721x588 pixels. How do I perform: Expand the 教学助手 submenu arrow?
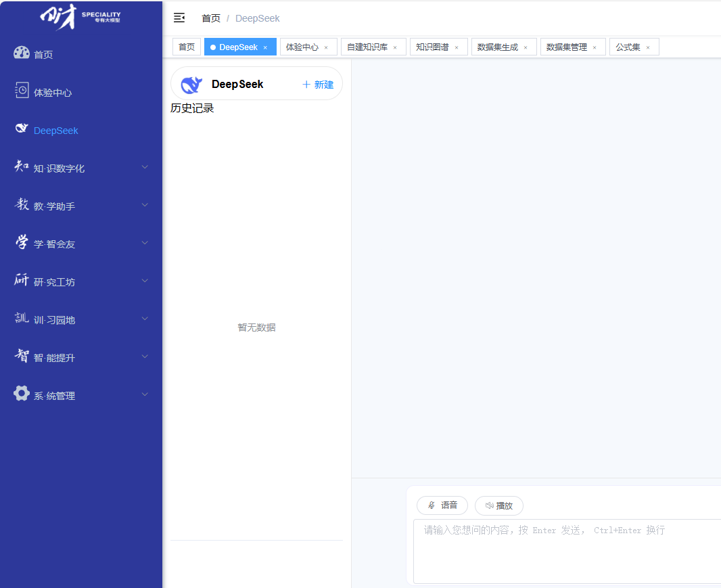pyautogui.click(x=145, y=206)
